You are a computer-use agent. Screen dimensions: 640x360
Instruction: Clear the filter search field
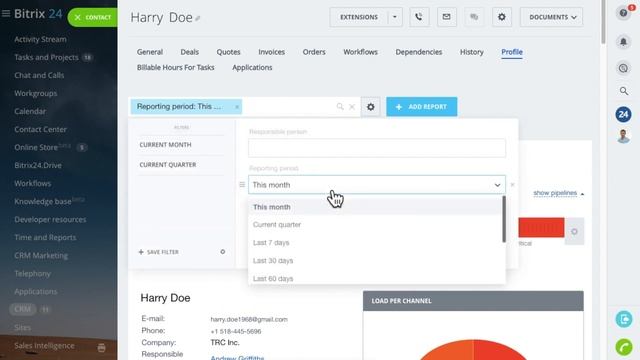click(x=352, y=107)
